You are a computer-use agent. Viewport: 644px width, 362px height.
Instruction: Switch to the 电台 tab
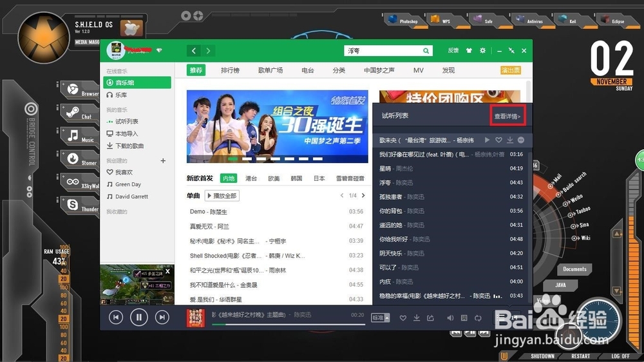point(308,70)
